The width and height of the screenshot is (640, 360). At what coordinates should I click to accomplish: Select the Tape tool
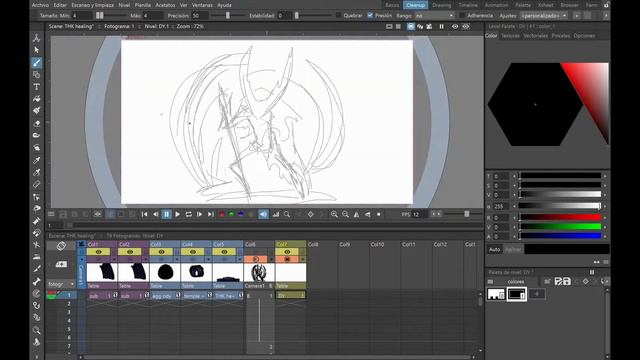click(x=36, y=135)
